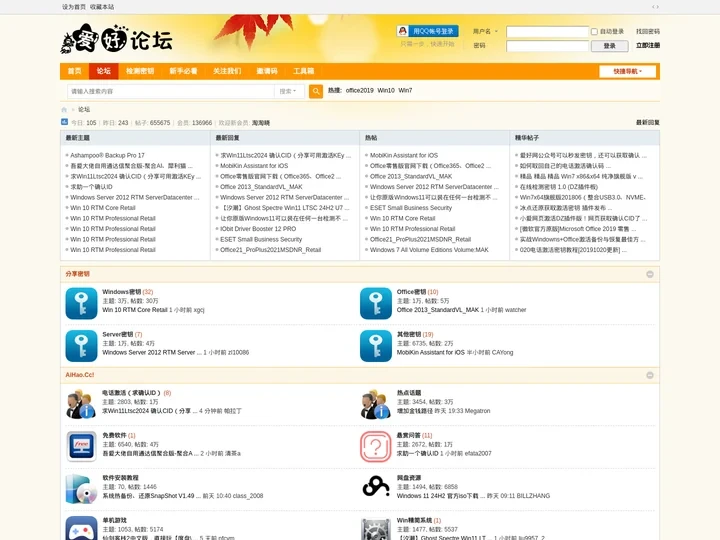The image size is (720, 540).
Task: Collapse the AiHao.Cc! section
Action: click(x=650, y=375)
